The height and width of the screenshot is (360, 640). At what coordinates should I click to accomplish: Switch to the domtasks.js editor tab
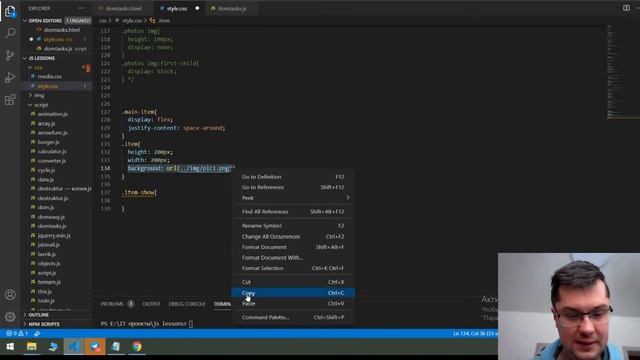(232, 8)
